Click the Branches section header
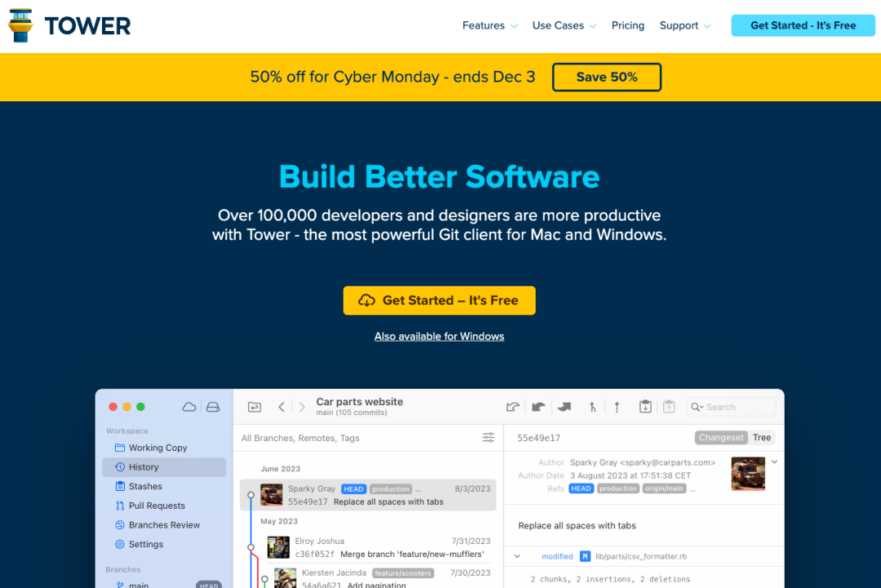Screen dimensions: 881x588 (x=123, y=569)
